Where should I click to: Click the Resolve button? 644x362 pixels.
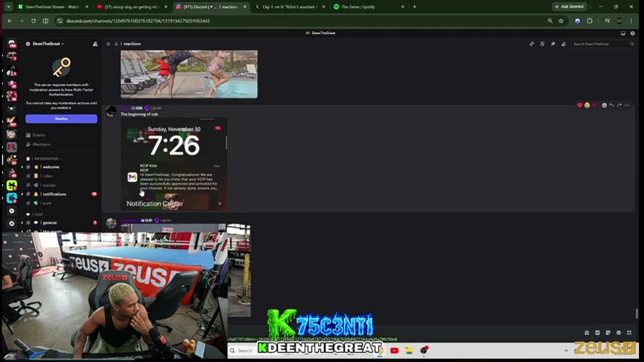coord(61,119)
